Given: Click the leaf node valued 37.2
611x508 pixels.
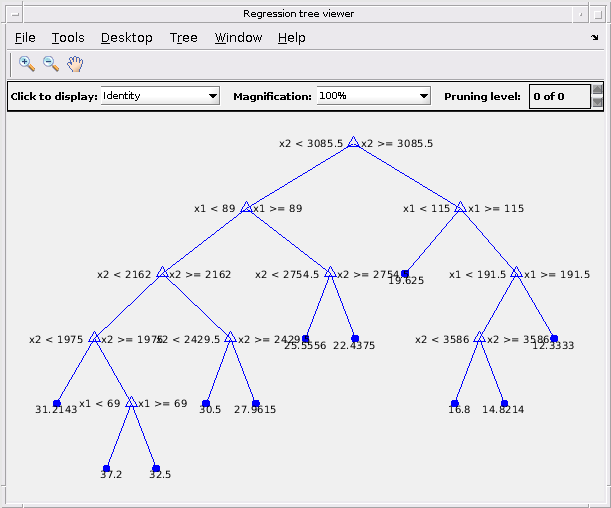Looking at the screenshot, I should (x=106, y=468).
